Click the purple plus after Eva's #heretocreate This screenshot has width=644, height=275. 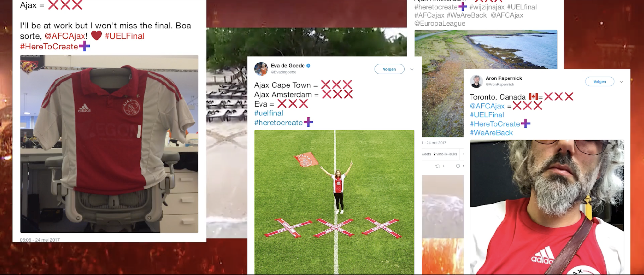pyautogui.click(x=308, y=122)
